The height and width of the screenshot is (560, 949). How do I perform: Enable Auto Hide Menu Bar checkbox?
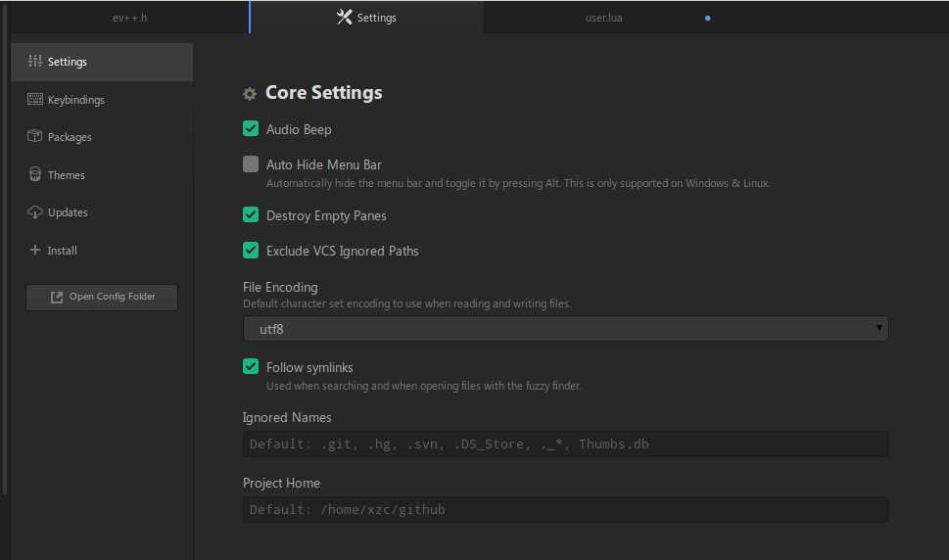pyautogui.click(x=251, y=164)
